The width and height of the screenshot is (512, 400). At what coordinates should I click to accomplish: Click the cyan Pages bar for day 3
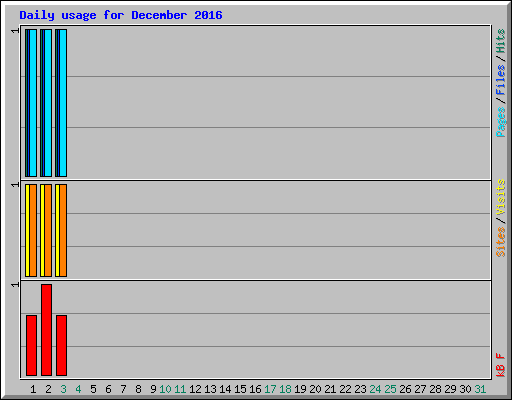coord(63,103)
